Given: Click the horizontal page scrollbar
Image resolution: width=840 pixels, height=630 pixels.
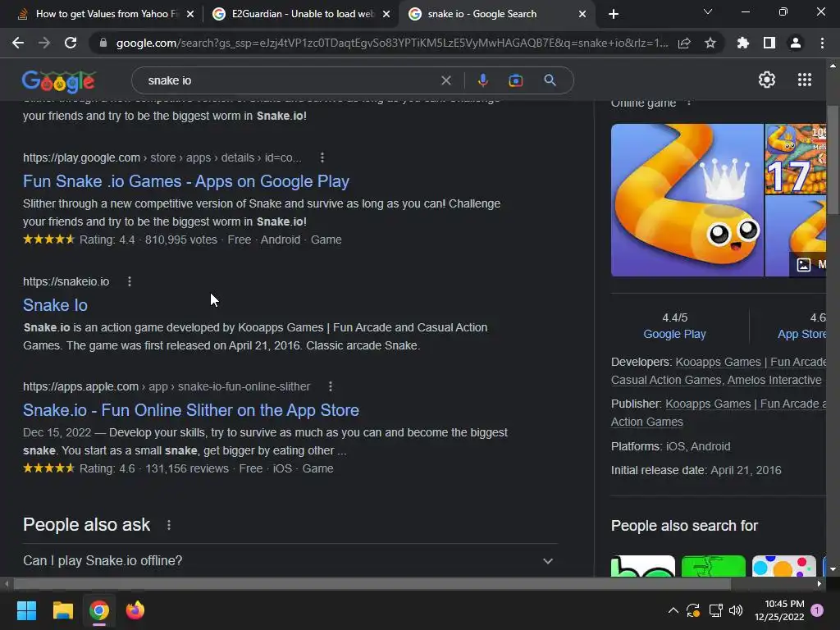Looking at the screenshot, I should click(x=372, y=583).
